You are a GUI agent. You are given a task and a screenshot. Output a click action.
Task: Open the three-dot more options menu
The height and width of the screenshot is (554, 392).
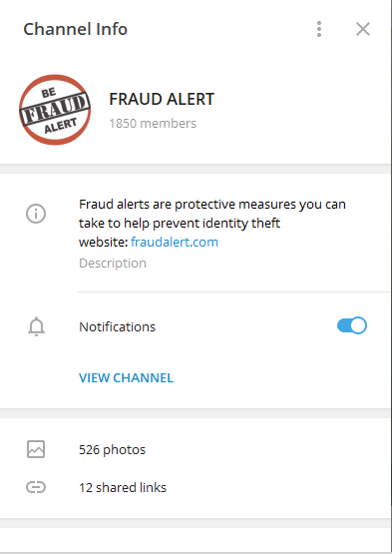tap(319, 29)
